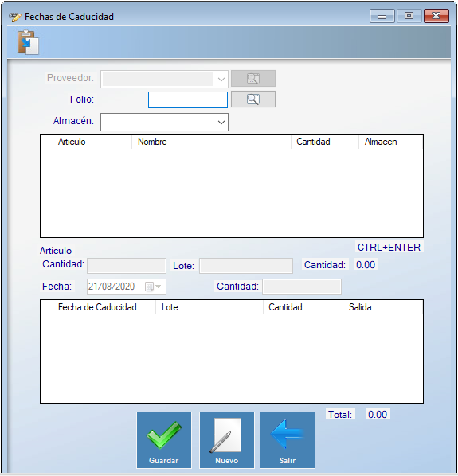458x476 pixels.
Task: Click the Lote text field
Action: point(246,266)
